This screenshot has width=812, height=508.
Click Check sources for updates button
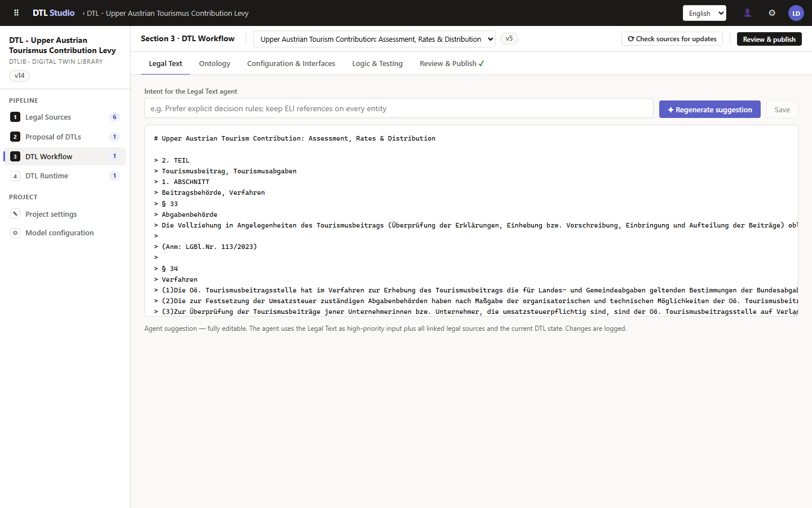[x=672, y=39]
